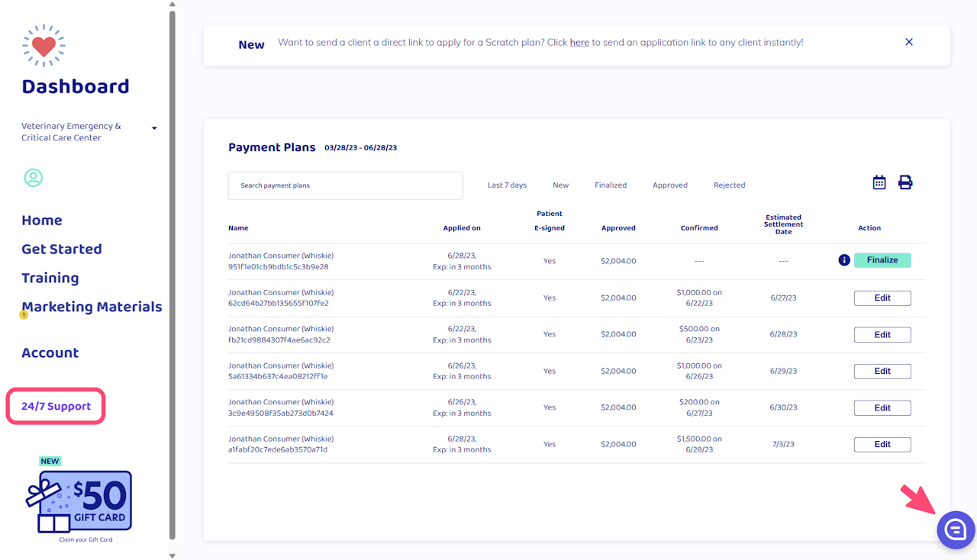This screenshot has width=977, height=560.
Task: Filter plans by Last 7 days
Action: pyautogui.click(x=507, y=185)
